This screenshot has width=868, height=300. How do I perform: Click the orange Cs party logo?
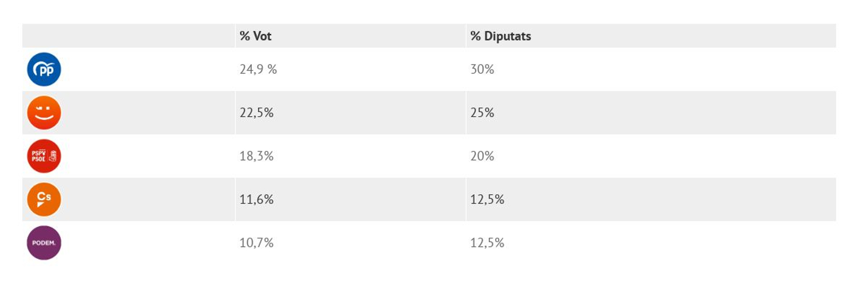pos(44,200)
